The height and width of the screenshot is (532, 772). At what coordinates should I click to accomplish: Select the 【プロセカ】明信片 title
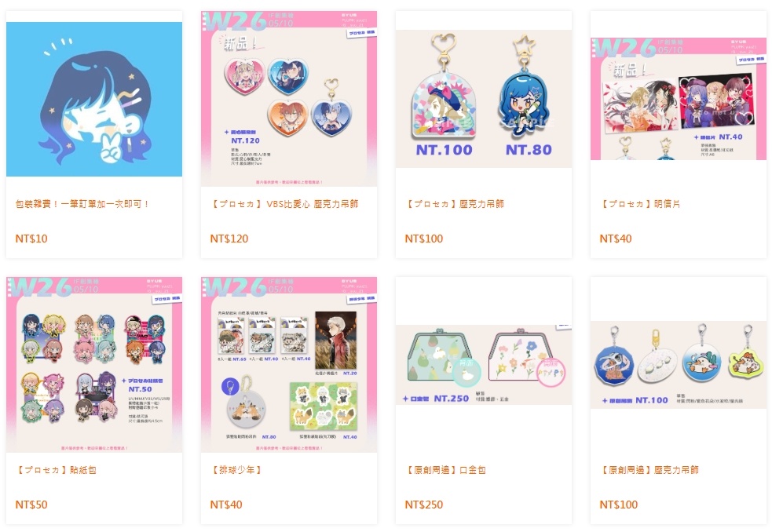coord(639,204)
